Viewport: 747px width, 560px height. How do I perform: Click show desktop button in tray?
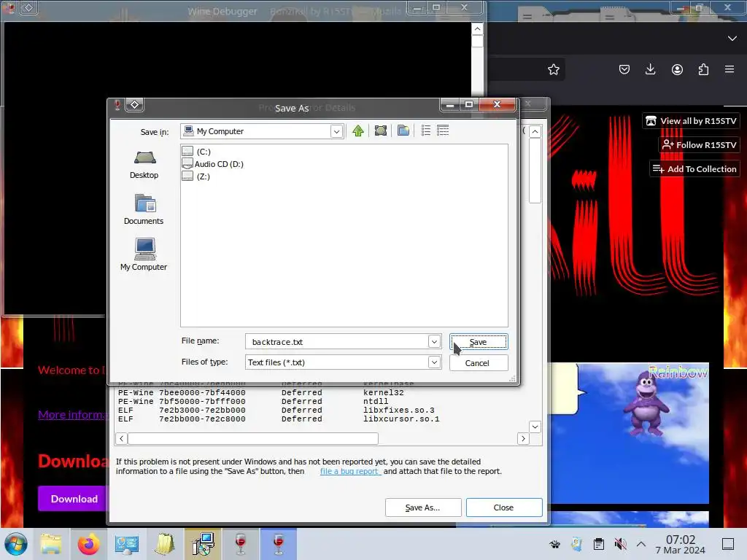(728, 544)
